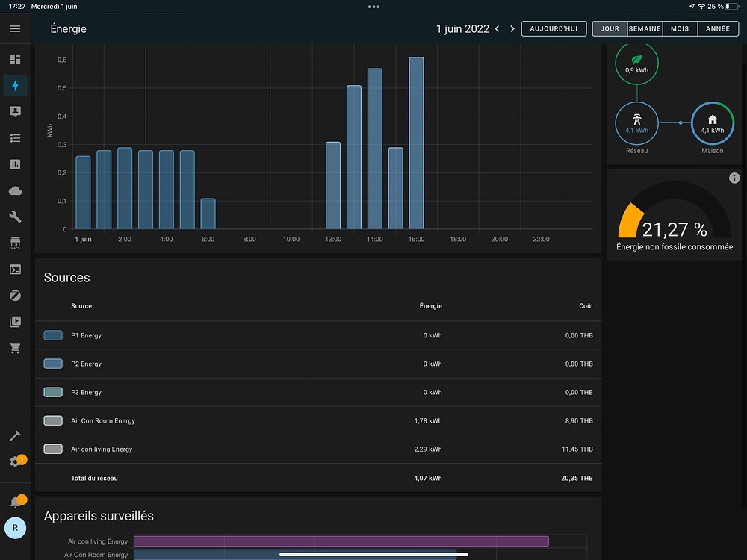Open the shopping cart list icon

pos(15,348)
